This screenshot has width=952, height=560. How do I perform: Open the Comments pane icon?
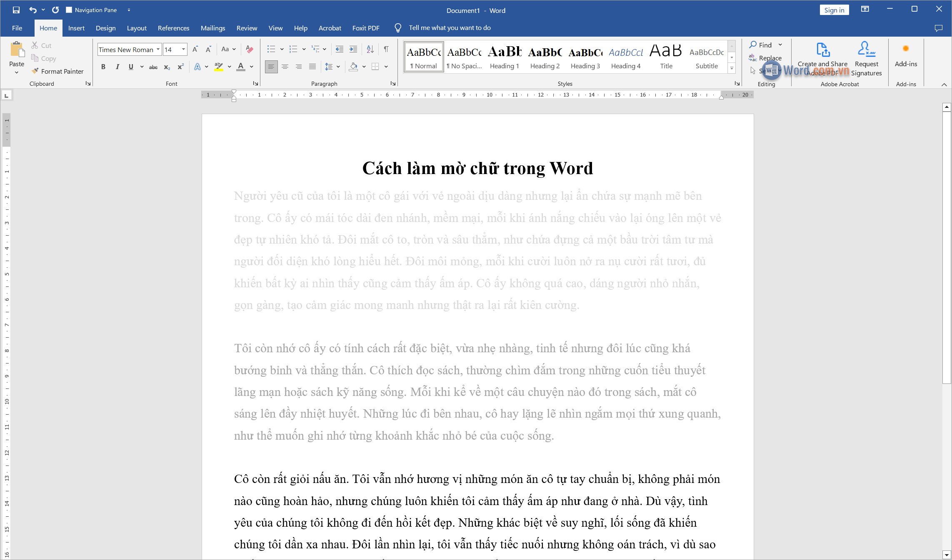click(939, 28)
